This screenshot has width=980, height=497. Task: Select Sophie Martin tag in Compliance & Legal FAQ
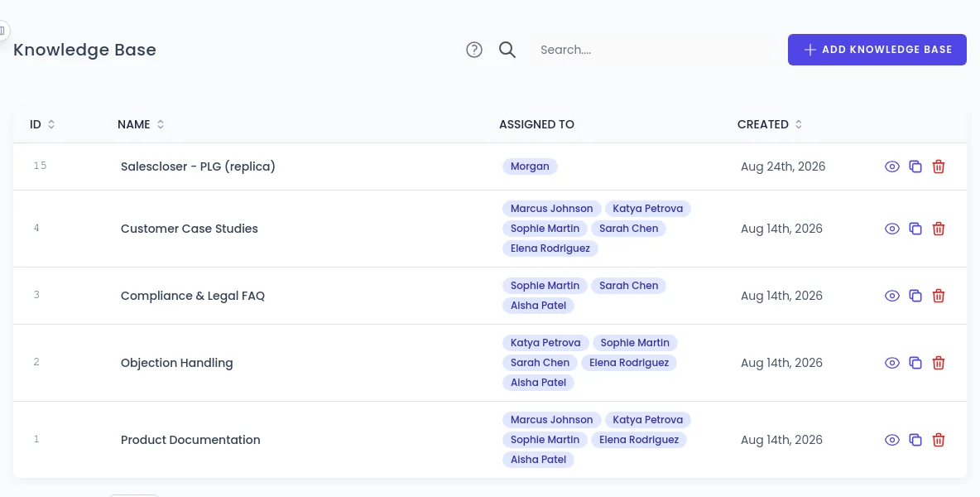click(x=545, y=286)
